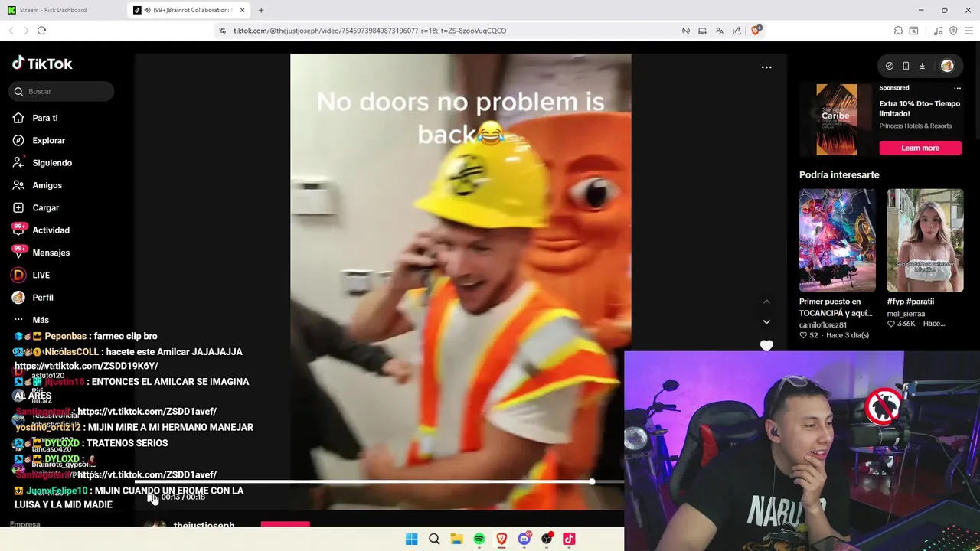
Task: Click the mobile app phone icon
Action: 906,66
